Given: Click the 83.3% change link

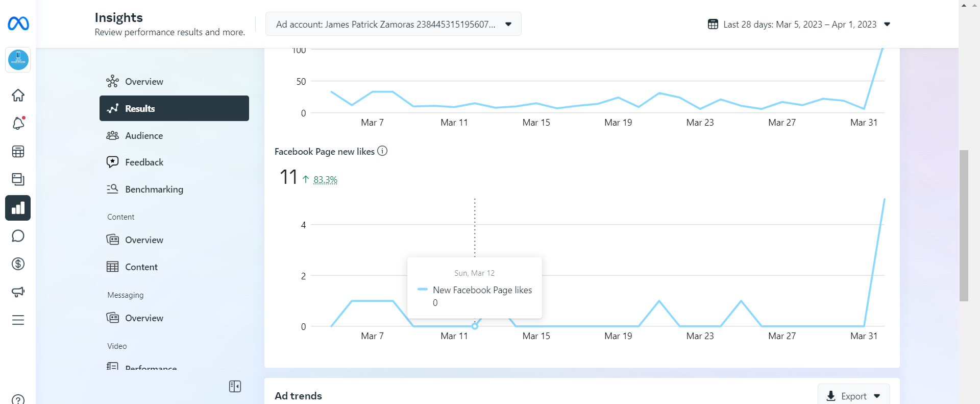Looking at the screenshot, I should click(325, 180).
